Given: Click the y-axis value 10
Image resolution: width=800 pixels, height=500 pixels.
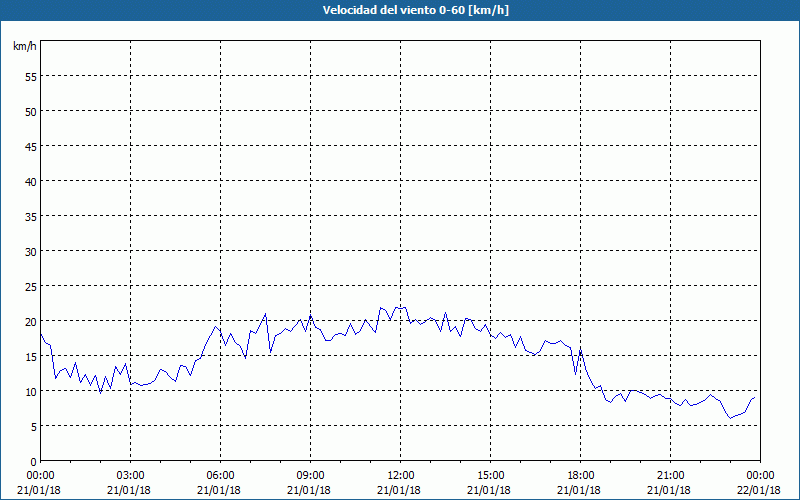Looking at the screenshot, I should click(31, 392).
